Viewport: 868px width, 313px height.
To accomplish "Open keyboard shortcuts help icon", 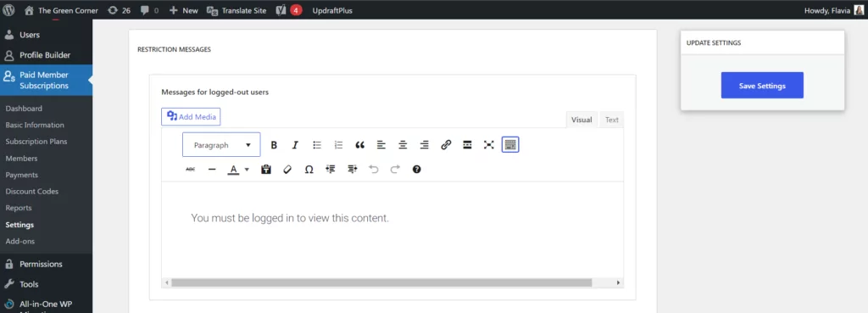I will coord(417,169).
